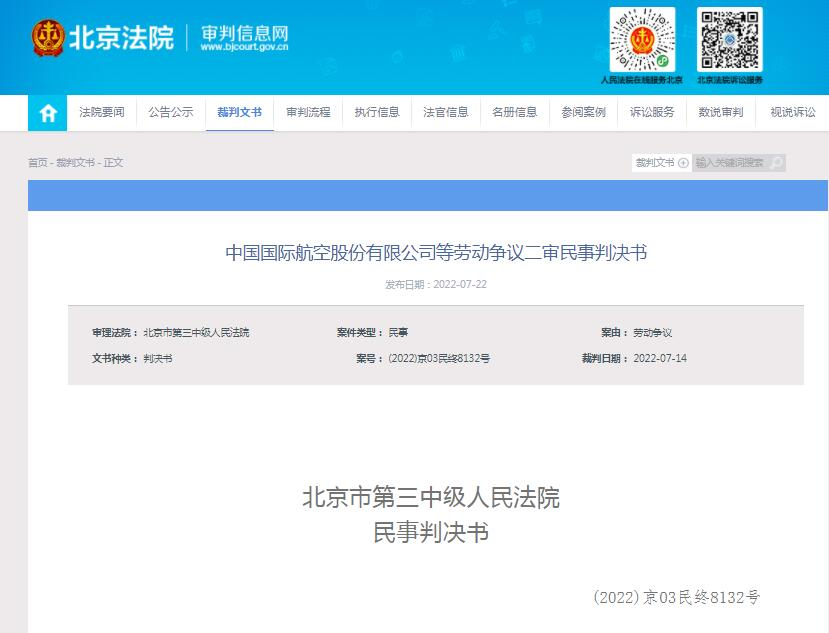Click the search magnifier icon
The width and height of the screenshot is (829, 633).
tap(776, 163)
